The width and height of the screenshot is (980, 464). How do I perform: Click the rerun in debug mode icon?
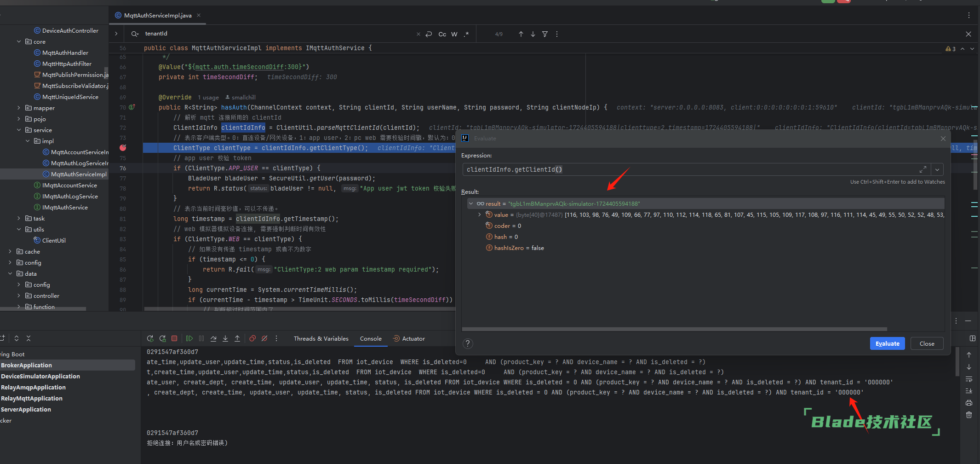(x=162, y=338)
